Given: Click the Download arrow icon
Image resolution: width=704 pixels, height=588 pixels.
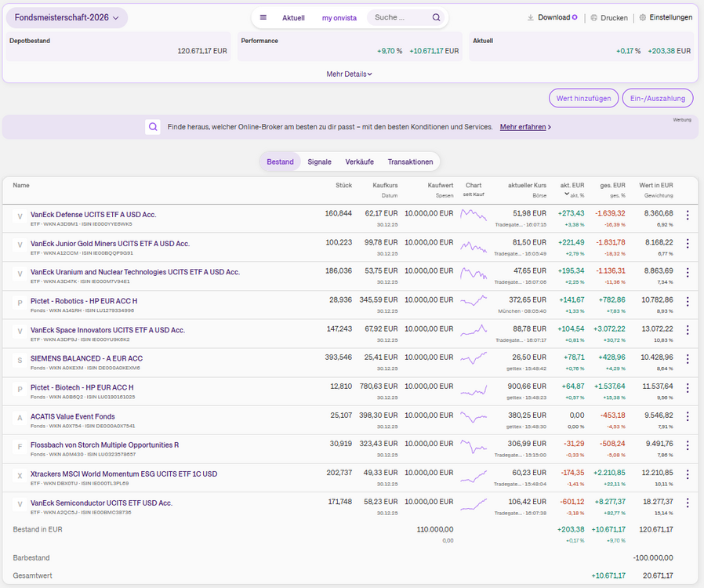Looking at the screenshot, I should [x=530, y=17].
